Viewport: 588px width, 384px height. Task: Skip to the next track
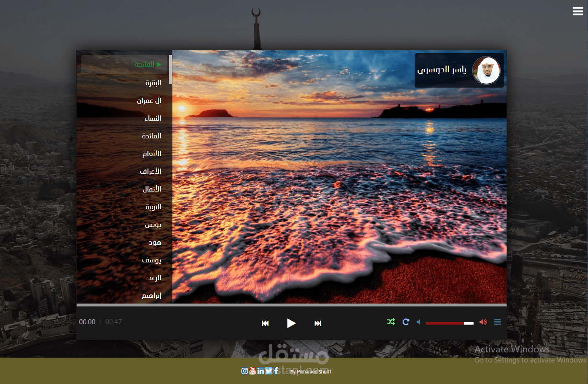coord(317,323)
